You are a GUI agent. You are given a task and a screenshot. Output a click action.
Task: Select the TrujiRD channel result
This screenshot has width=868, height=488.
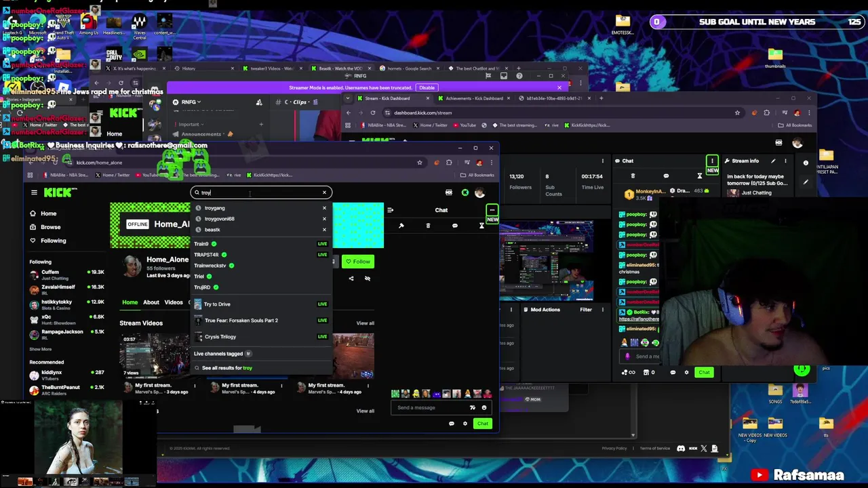point(261,287)
